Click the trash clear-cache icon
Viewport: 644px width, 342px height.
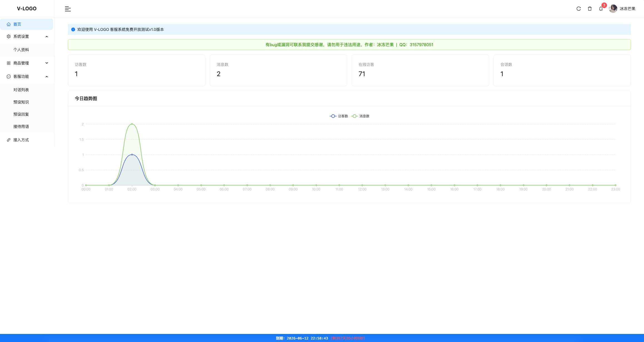coord(590,9)
